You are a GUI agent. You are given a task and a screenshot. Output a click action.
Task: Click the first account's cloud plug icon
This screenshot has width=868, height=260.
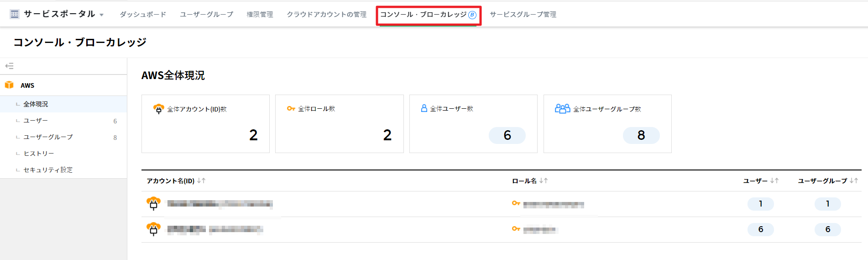click(153, 203)
